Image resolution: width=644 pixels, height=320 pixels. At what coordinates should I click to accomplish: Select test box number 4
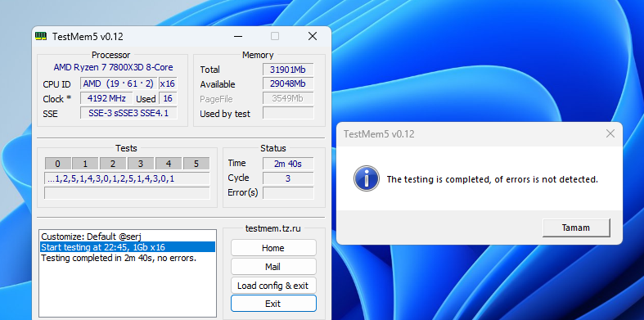(168, 164)
